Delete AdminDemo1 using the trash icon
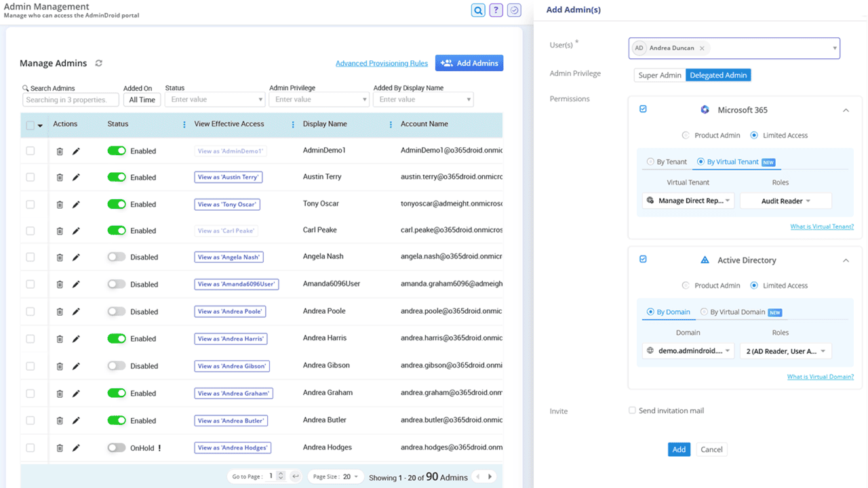This screenshot has height=488, width=868. tap(60, 150)
